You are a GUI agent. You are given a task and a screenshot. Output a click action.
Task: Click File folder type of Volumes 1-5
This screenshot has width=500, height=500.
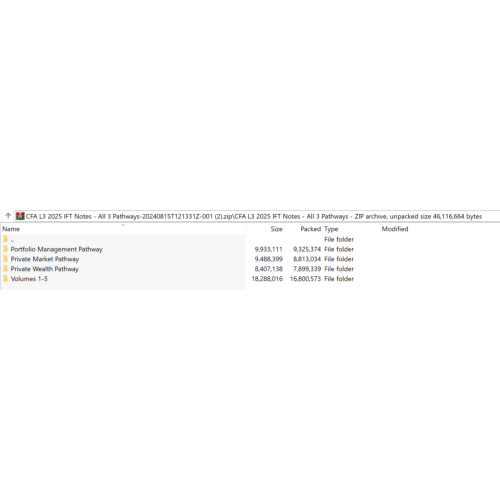point(339,279)
